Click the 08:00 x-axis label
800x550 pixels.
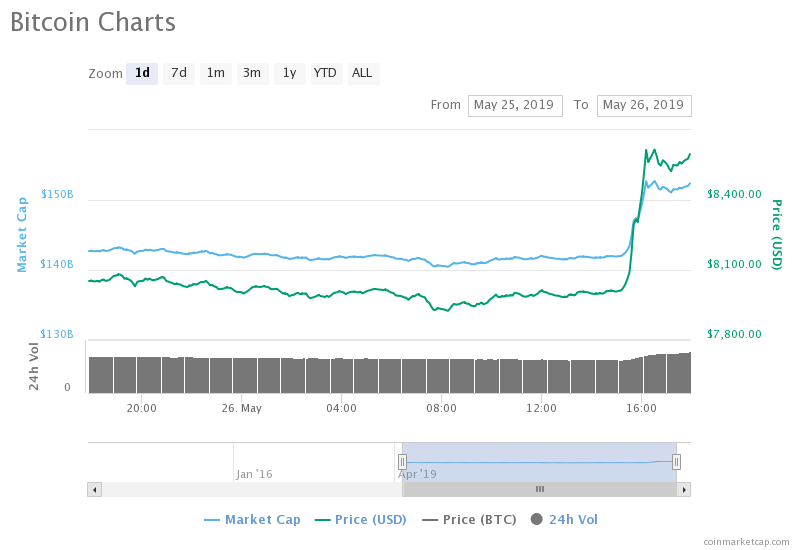(441, 409)
